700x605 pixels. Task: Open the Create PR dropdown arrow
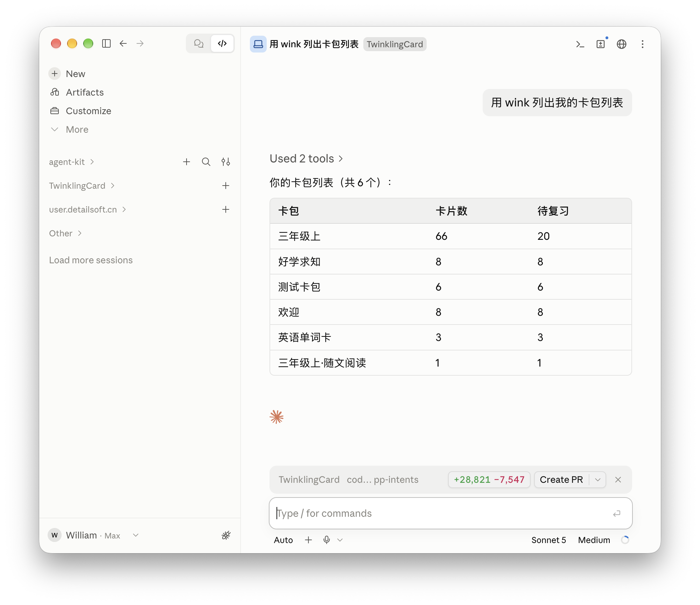pyautogui.click(x=598, y=480)
